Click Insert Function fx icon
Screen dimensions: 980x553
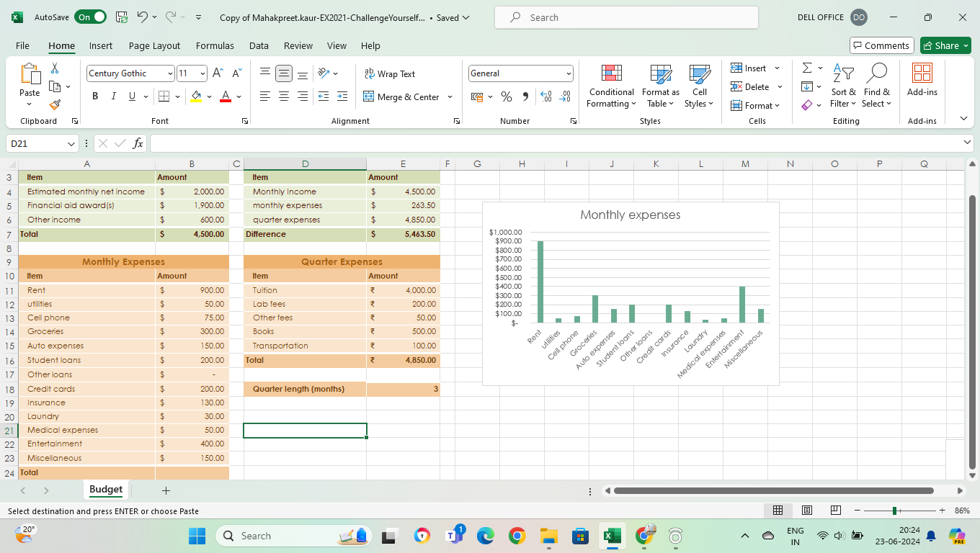click(x=138, y=143)
